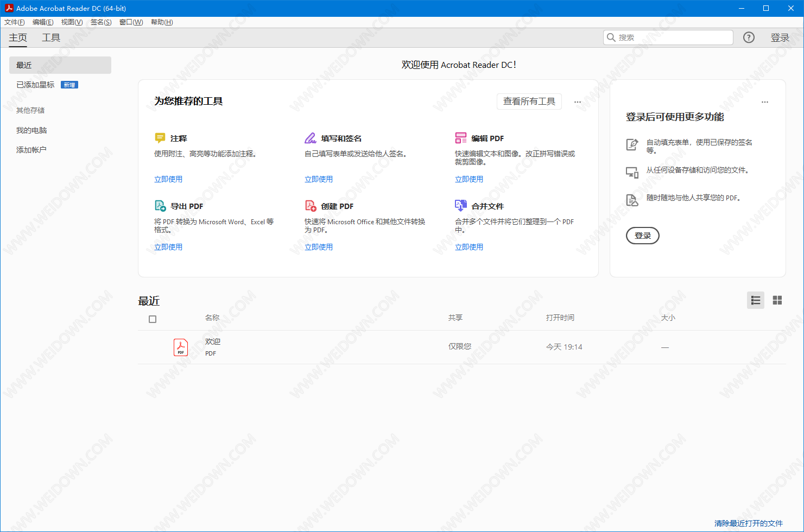Viewport: 804px width, 532px height.
Task: Click 立即使用 link under 创建 PDF
Action: tap(319, 247)
